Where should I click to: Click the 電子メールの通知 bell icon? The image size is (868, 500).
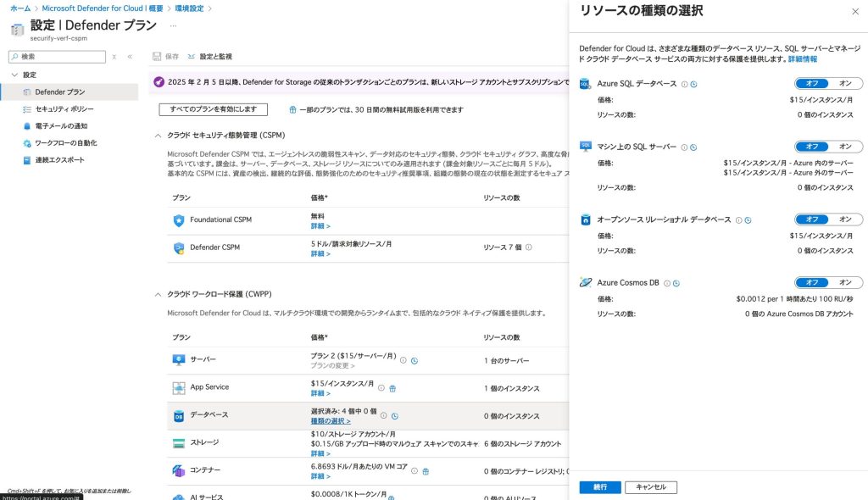(x=27, y=126)
